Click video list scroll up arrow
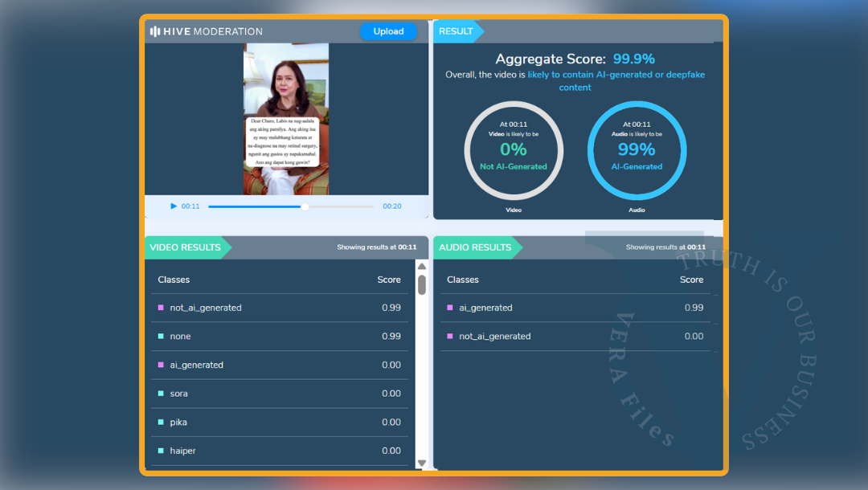868x490 pixels. (x=422, y=266)
